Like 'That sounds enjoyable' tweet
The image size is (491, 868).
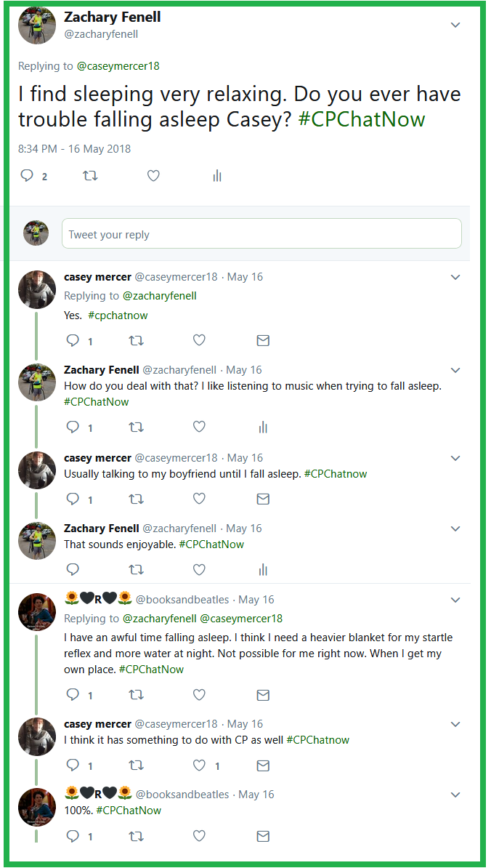(199, 569)
